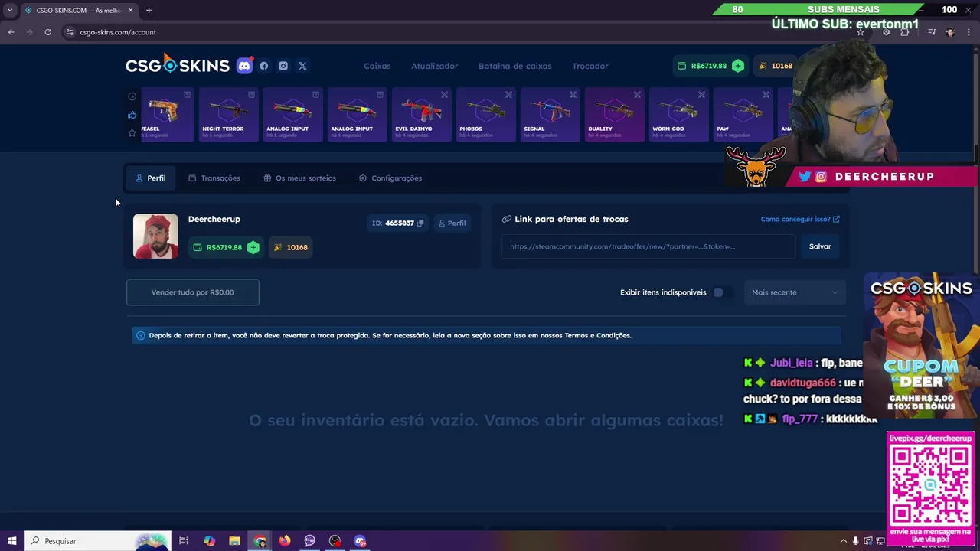Click Vender tudo por R$0.00 button
Screen dimensions: 980x551
tap(193, 292)
